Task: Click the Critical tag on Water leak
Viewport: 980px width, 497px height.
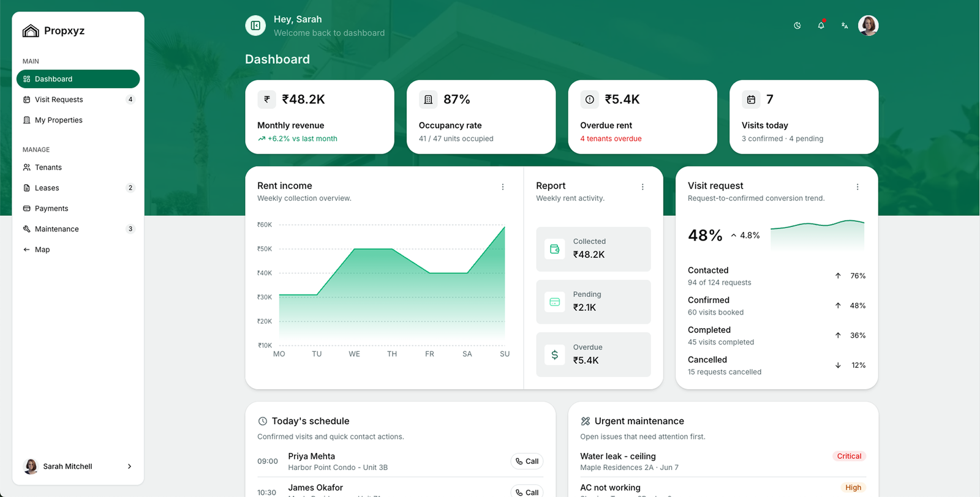Action: click(x=849, y=456)
